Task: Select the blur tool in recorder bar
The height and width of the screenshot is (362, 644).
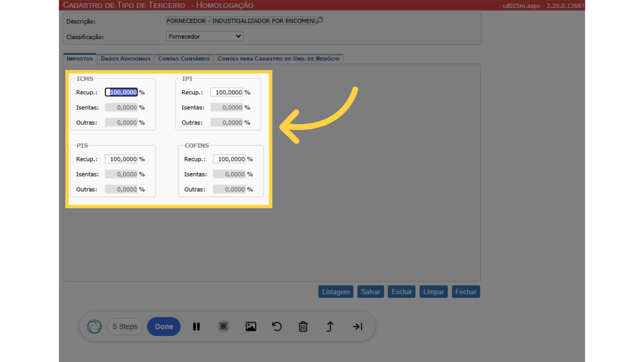Action: [223, 326]
